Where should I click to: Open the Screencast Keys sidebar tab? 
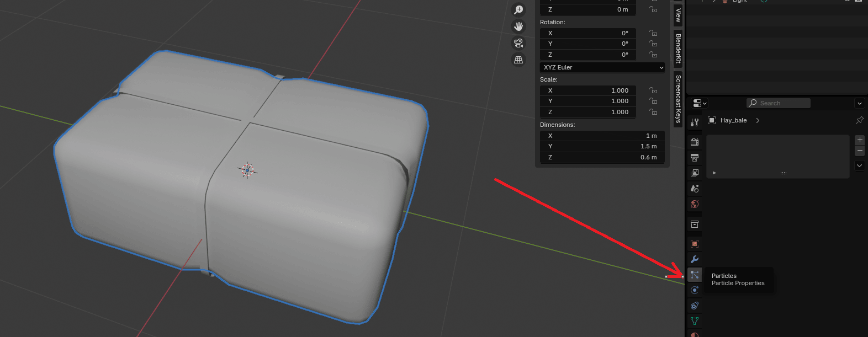coord(678,99)
